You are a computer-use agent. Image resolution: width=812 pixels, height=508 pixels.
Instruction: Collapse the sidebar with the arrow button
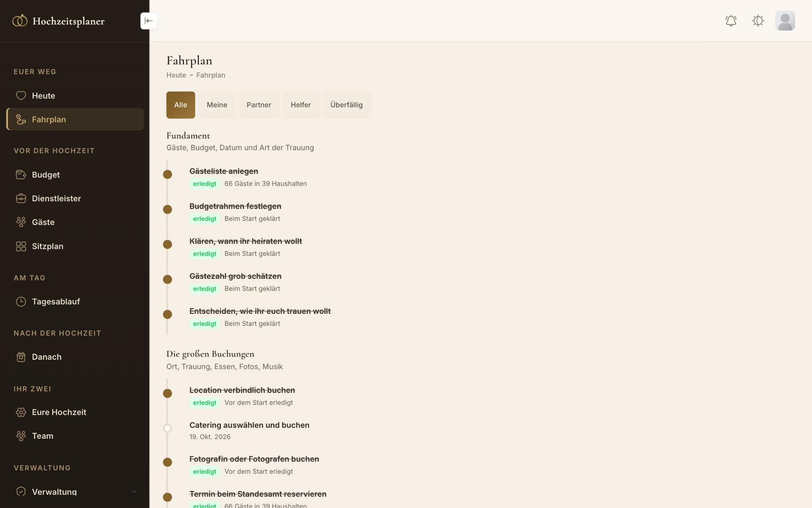coord(148,21)
